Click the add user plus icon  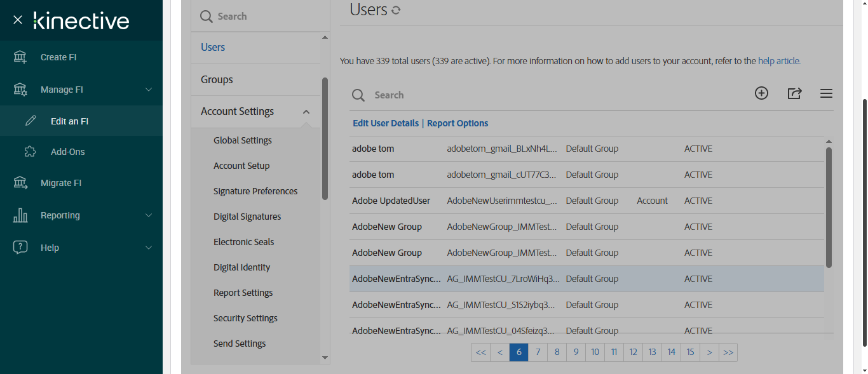[761, 93]
